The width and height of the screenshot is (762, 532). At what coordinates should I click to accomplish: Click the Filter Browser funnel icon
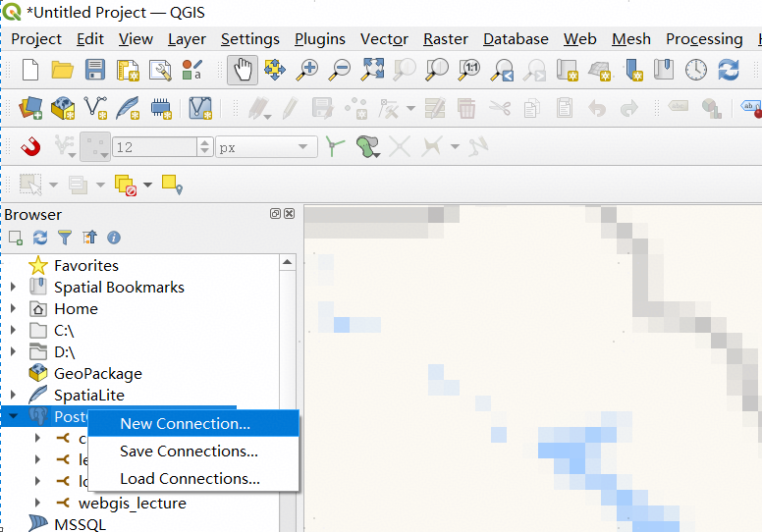pos(65,238)
